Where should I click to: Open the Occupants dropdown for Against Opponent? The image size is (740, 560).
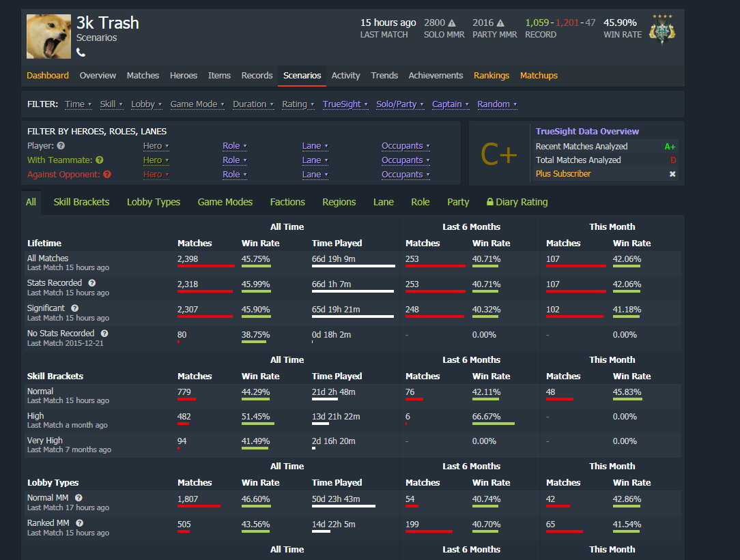[x=405, y=175]
